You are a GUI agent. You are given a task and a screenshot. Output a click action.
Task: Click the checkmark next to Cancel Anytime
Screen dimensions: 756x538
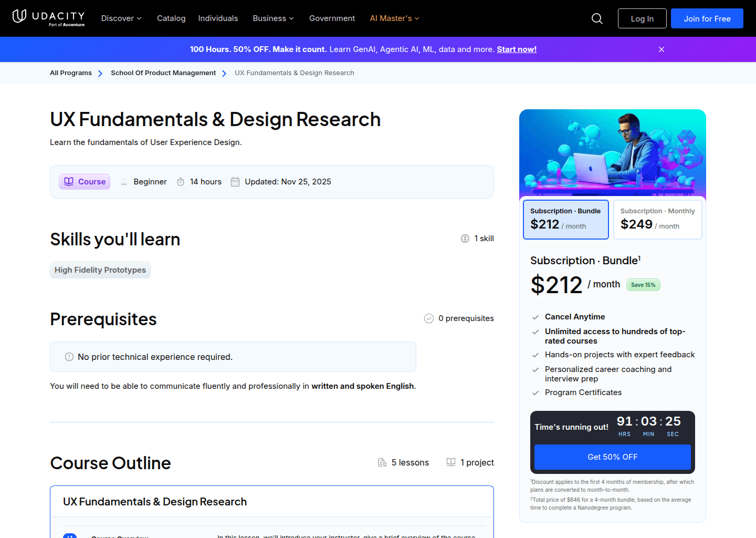[535, 317]
